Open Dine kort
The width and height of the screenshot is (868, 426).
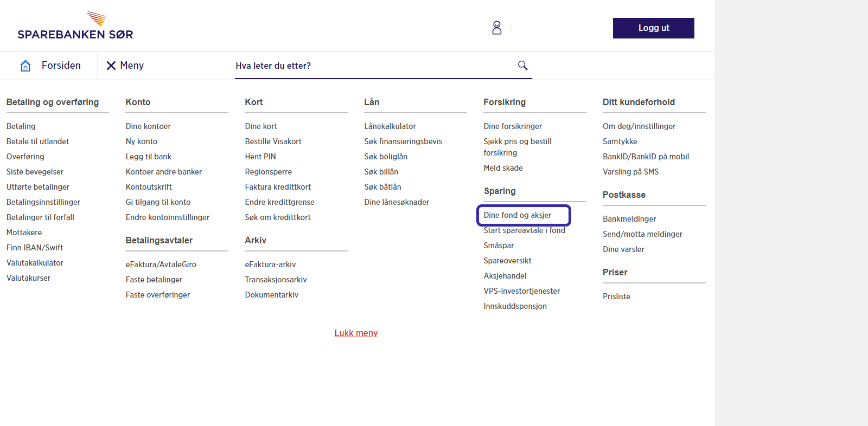(x=261, y=126)
